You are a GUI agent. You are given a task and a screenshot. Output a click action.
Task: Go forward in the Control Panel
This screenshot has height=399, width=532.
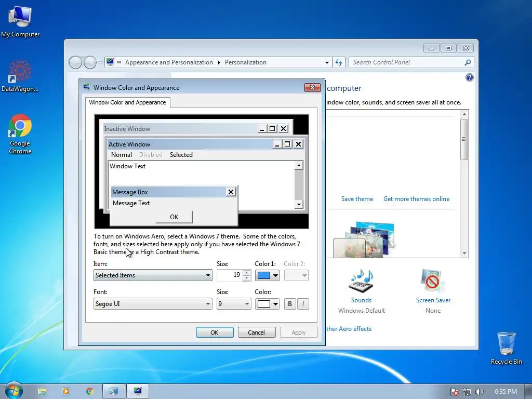(x=89, y=62)
